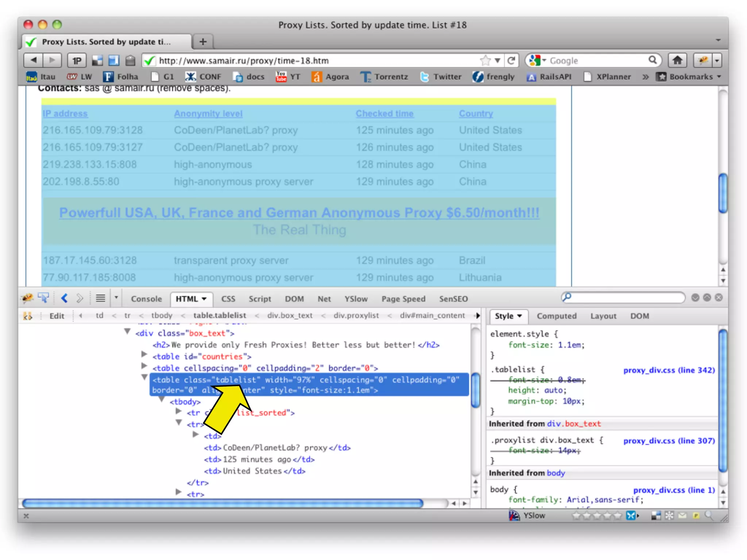Click the blue Firebug back arrow
The width and height of the screenshot is (747, 560).
pos(65,298)
